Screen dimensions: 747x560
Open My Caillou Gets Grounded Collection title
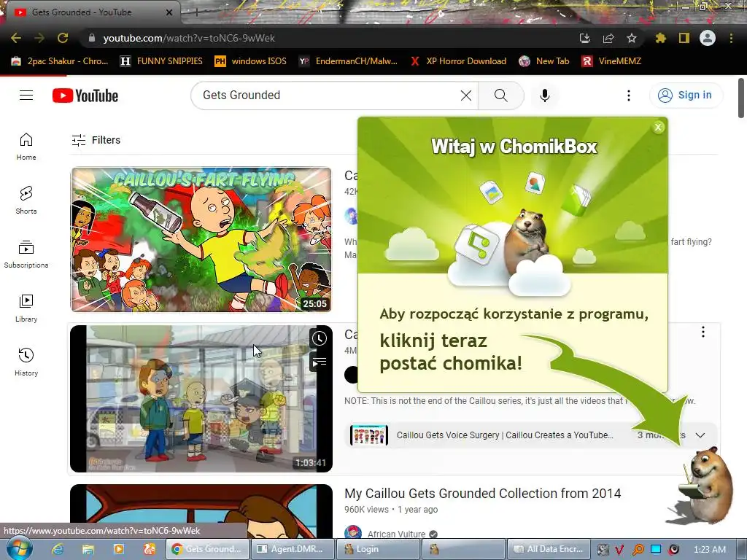(x=483, y=494)
